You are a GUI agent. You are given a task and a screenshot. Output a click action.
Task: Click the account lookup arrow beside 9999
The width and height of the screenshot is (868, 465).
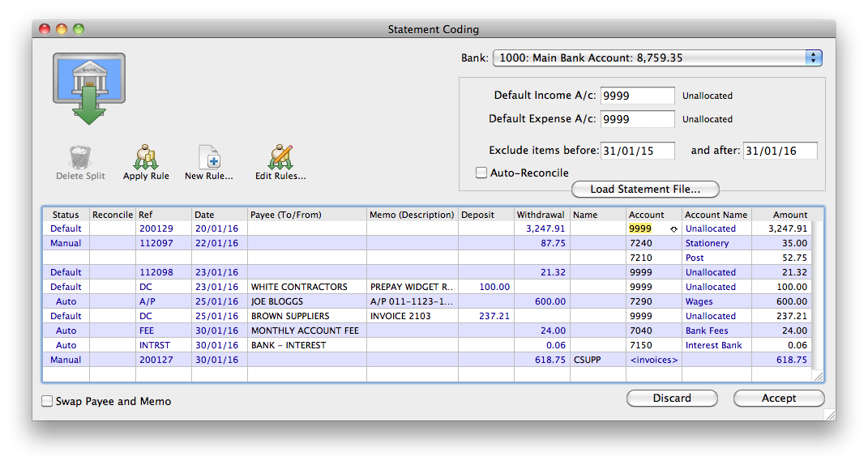[x=673, y=229]
